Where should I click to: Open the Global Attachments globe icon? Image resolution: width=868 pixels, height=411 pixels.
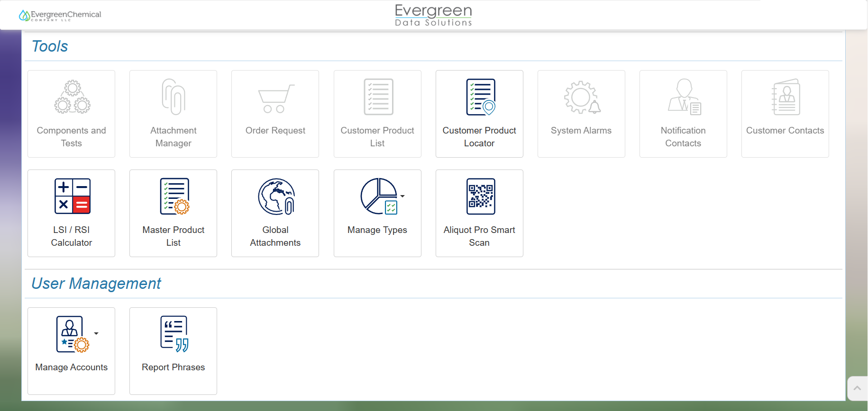[x=276, y=197]
